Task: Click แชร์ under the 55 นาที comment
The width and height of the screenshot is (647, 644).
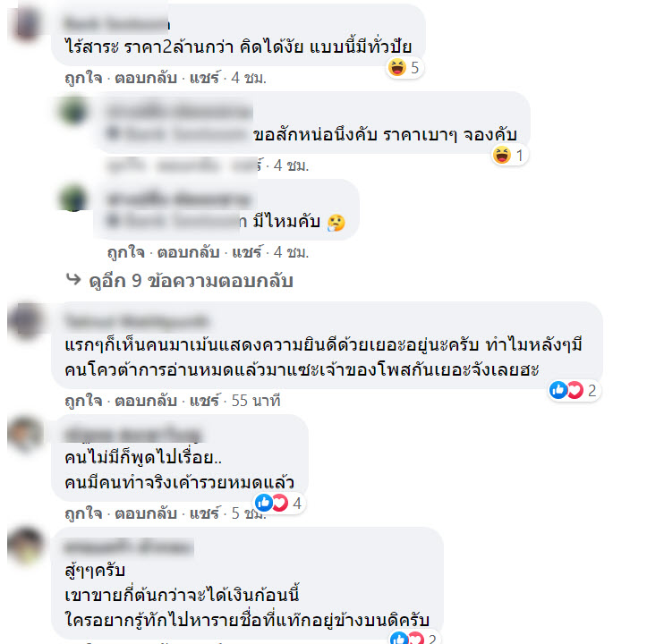Action: [205, 401]
